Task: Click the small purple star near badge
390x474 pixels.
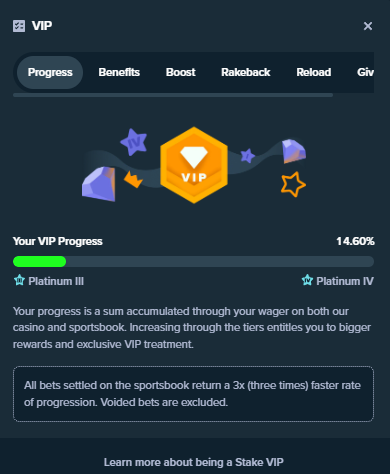Action: pos(248,156)
